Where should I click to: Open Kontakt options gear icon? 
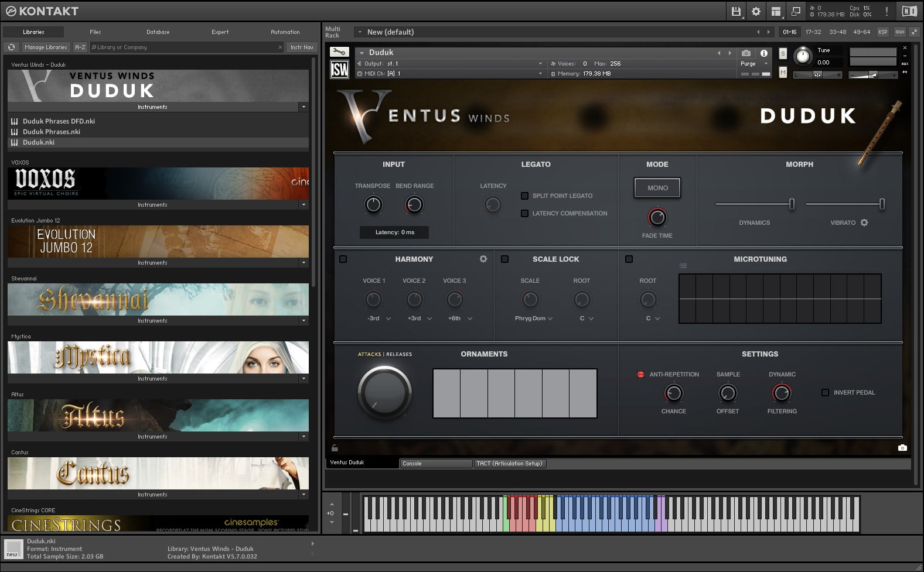pyautogui.click(x=756, y=11)
